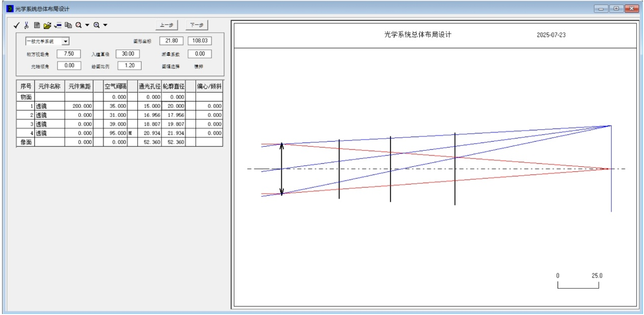
Task: Select air gap cell 95.000 in row 4
Action: click(x=115, y=133)
